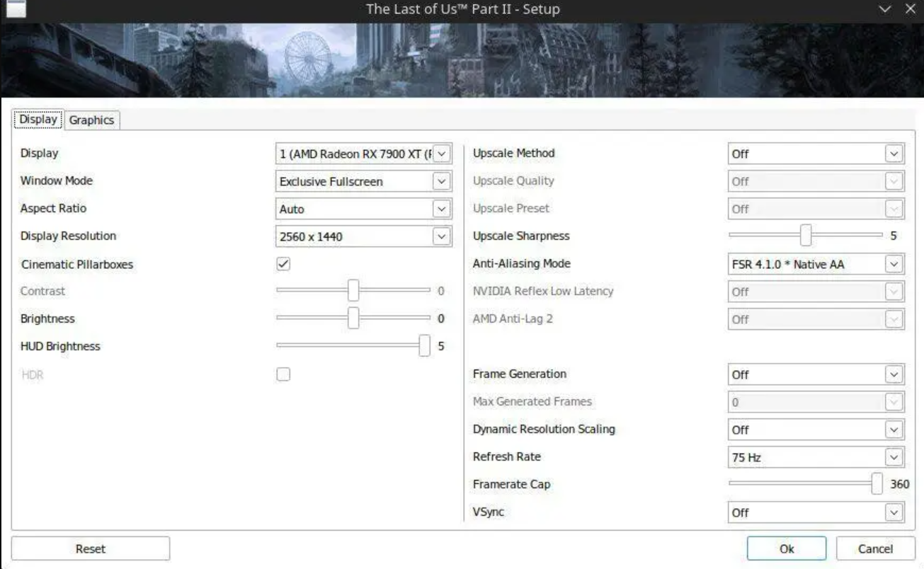
Task: Expand the Aspect Ratio dropdown
Action: 363,209
